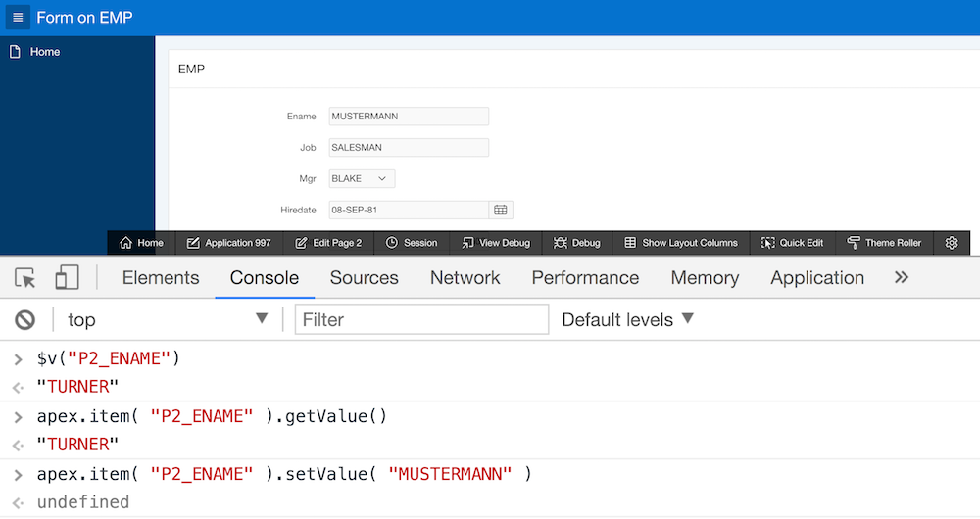Viewport: 980px width, 519px height.
Task: Expand the getValue() console input arrow
Action: [18, 417]
